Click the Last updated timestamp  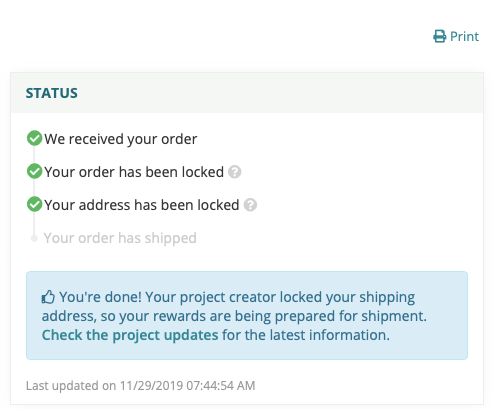(x=141, y=386)
